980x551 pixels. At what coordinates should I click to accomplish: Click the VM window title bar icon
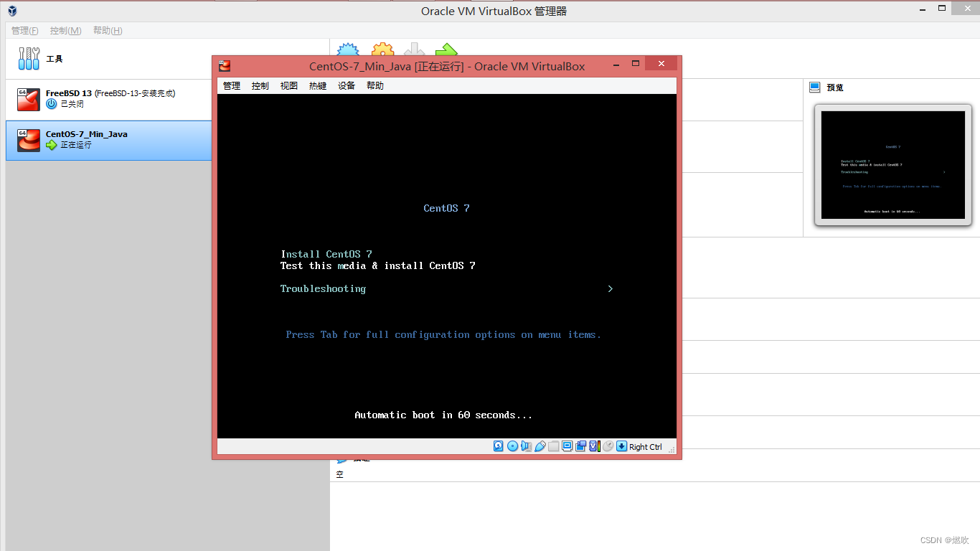coord(225,66)
